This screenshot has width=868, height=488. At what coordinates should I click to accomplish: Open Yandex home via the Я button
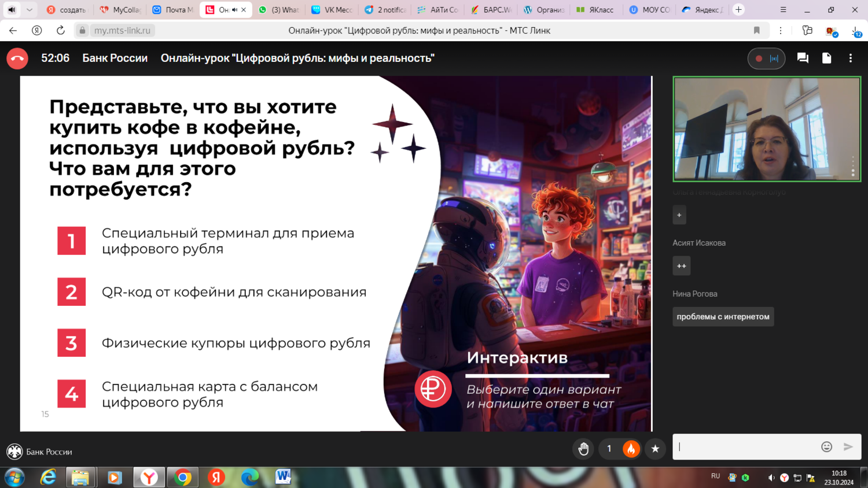coord(36,31)
